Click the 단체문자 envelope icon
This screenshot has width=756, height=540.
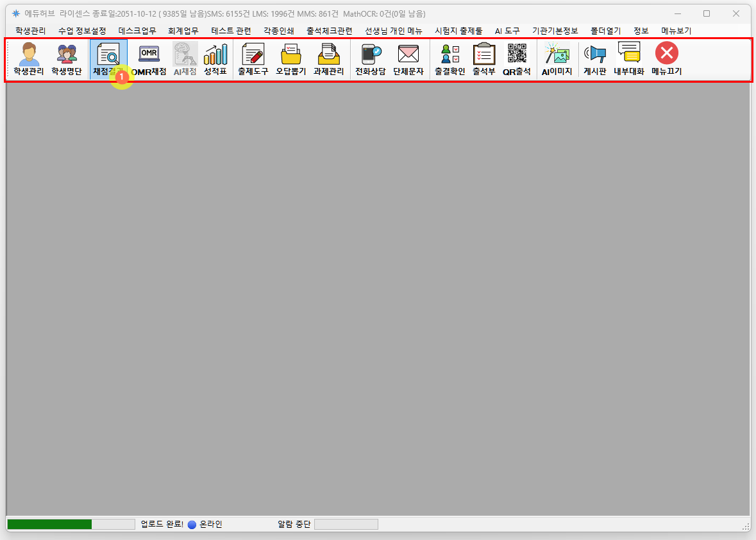tap(408, 59)
